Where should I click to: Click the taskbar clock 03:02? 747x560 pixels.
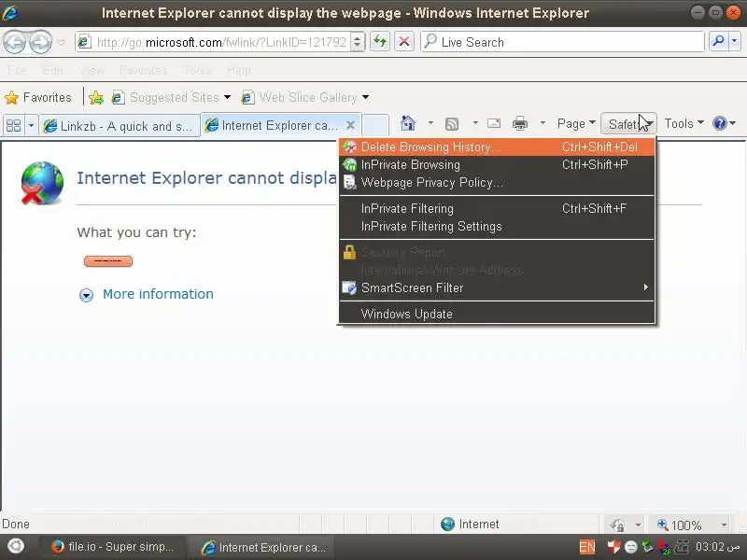pos(717,547)
